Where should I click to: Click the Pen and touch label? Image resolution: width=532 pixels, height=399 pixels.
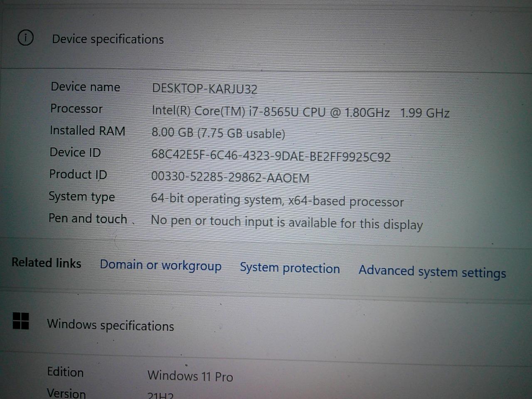[x=88, y=218]
